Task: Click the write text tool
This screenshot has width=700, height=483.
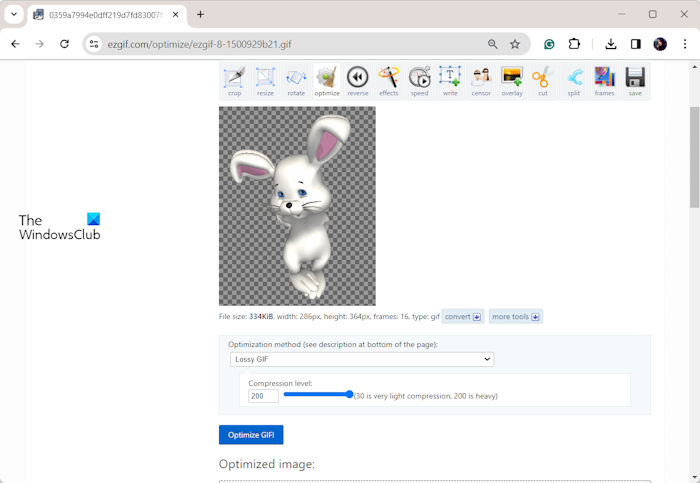Action: point(450,81)
